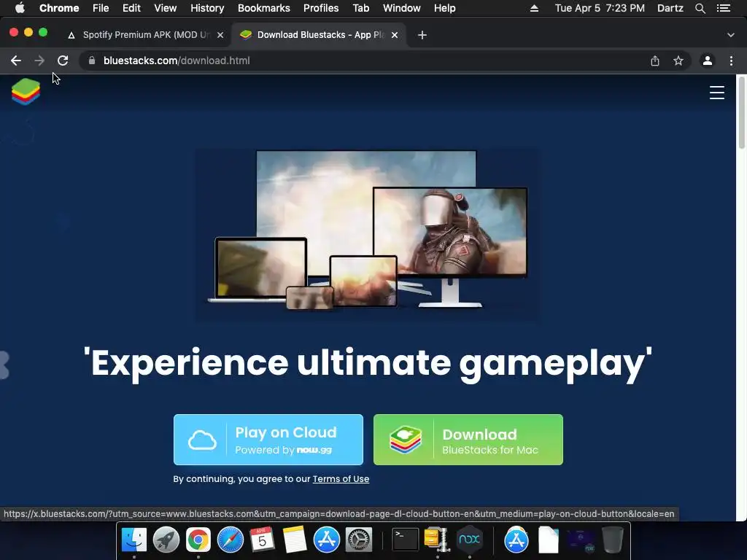
Task: Open the History menu
Action: click(x=207, y=8)
